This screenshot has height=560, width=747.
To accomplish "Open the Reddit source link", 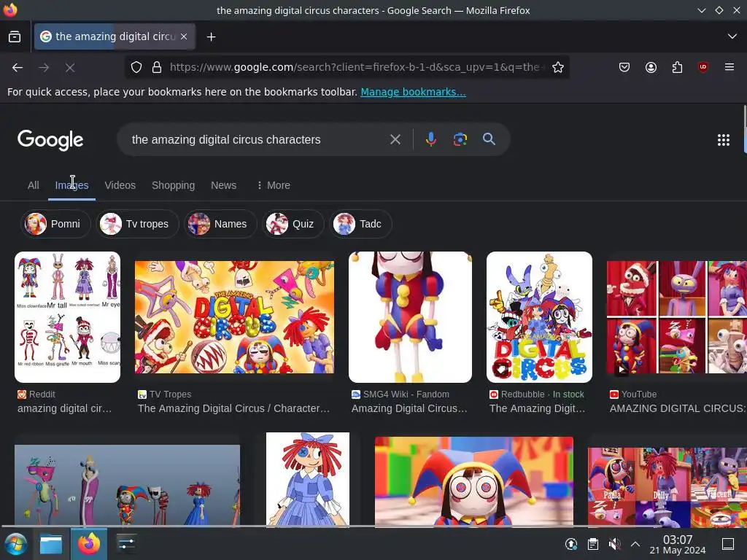I will pyautogui.click(x=36, y=394).
